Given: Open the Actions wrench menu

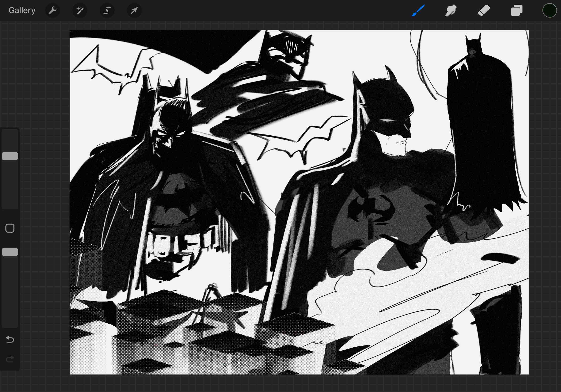Looking at the screenshot, I should (53, 10).
